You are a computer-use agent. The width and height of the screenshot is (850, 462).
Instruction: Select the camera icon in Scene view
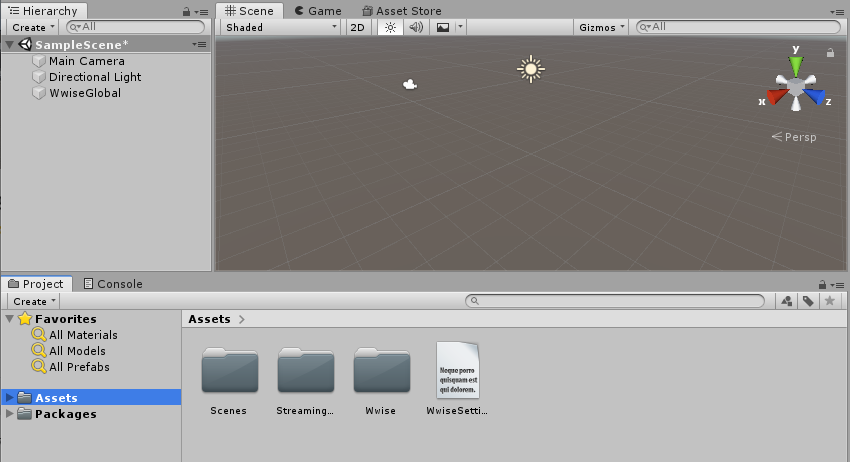(x=409, y=85)
